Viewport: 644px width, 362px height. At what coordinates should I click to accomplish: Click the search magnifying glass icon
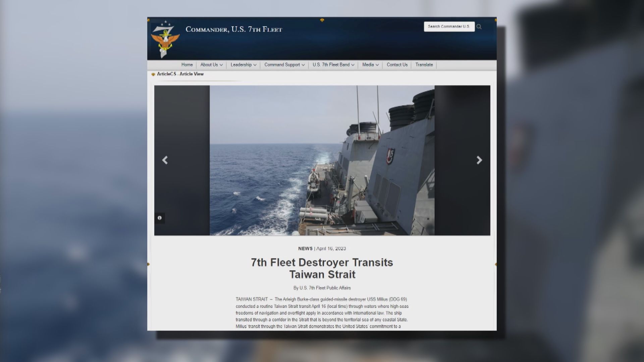click(x=479, y=26)
